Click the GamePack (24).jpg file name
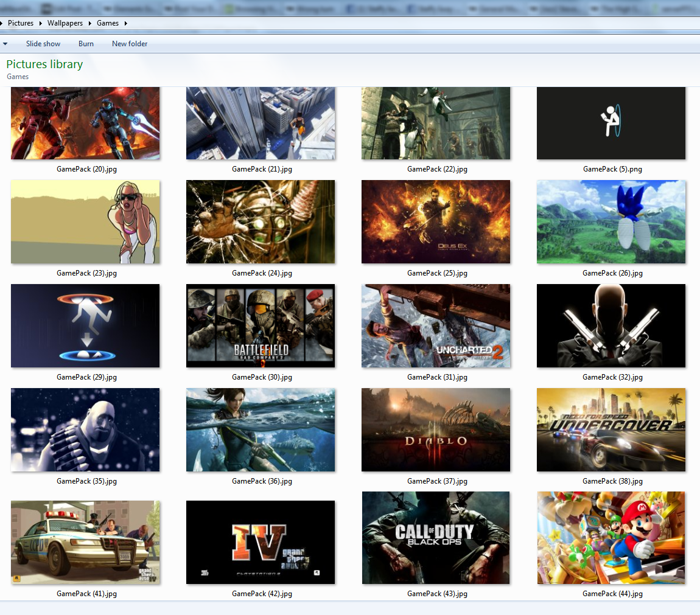The width and height of the screenshot is (700, 615). [262, 273]
